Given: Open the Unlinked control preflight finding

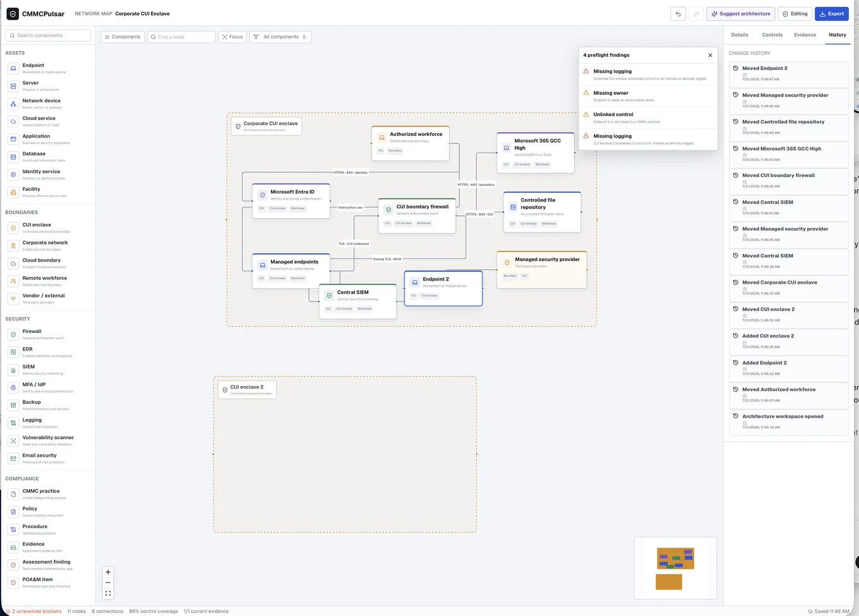Looking at the screenshot, I should click(648, 118).
